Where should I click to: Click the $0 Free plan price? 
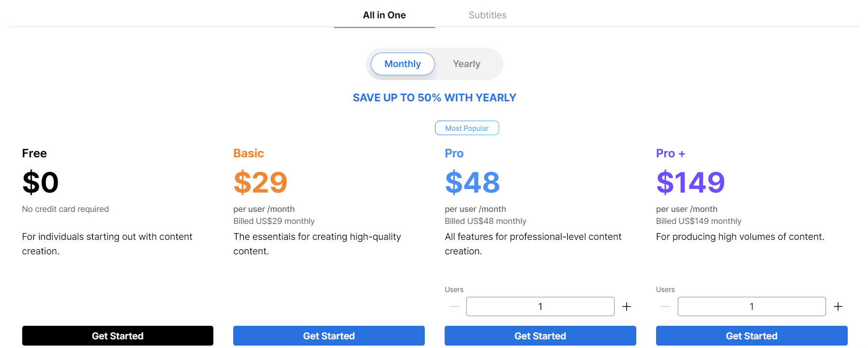click(x=41, y=182)
